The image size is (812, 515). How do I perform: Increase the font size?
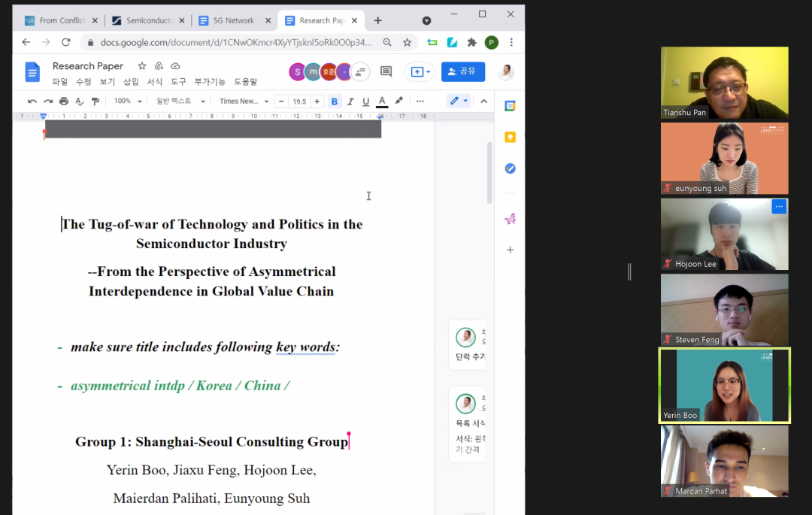(317, 101)
